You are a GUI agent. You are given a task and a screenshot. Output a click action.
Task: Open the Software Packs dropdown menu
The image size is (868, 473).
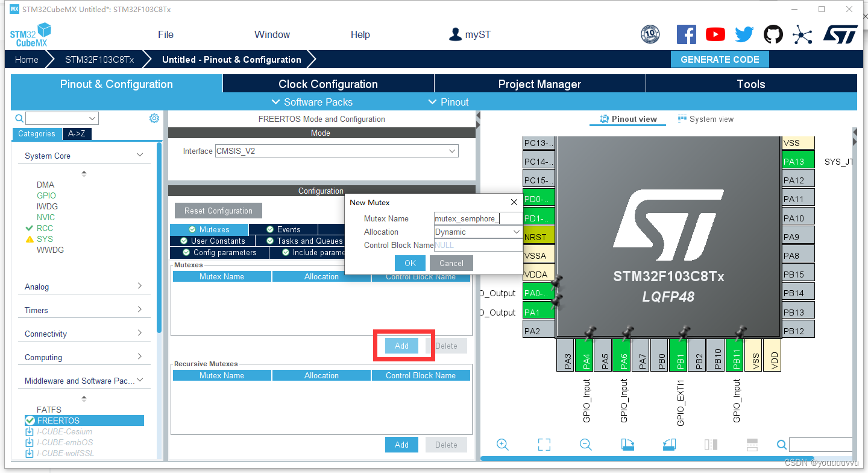point(312,102)
